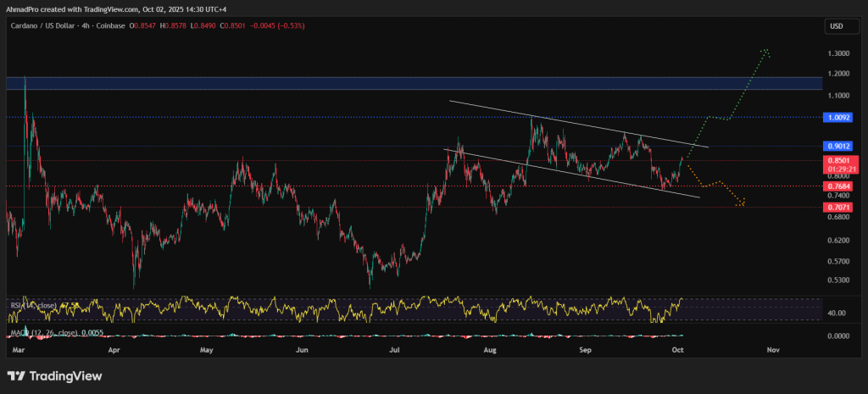Click the Nov label on time axis

[772, 348]
